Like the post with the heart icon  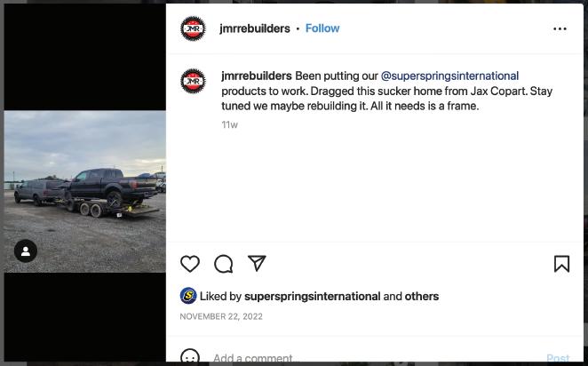click(x=190, y=264)
